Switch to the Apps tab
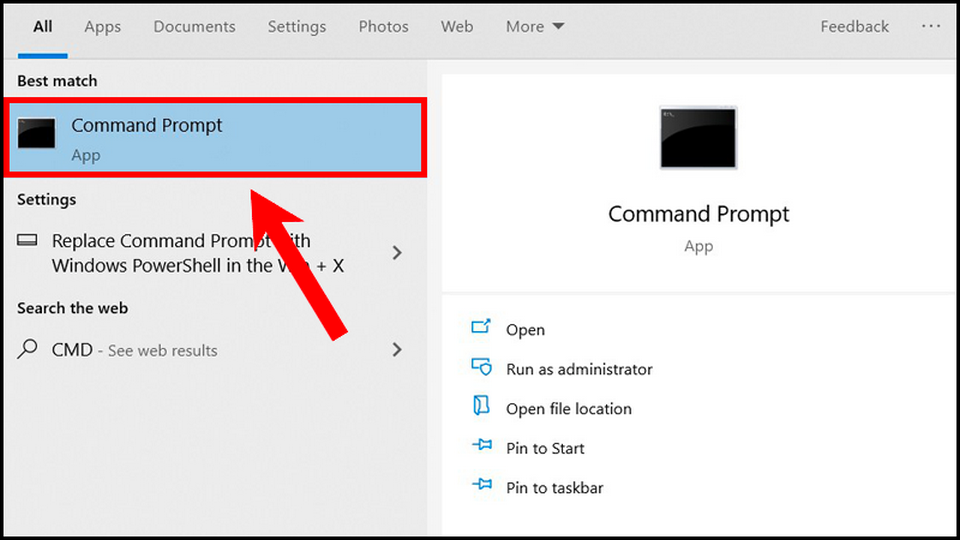Image resolution: width=960 pixels, height=540 pixels. 102,27
